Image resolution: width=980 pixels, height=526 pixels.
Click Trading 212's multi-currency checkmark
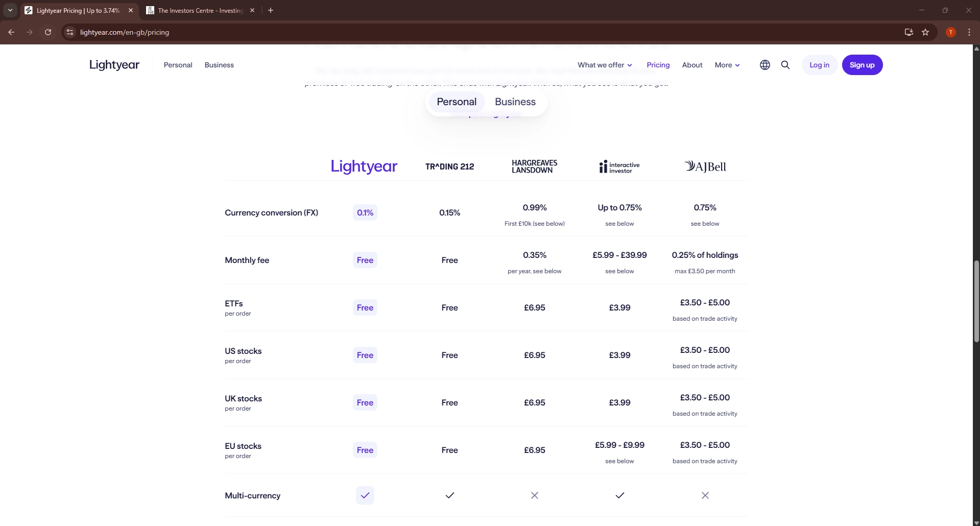(x=449, y=495)
